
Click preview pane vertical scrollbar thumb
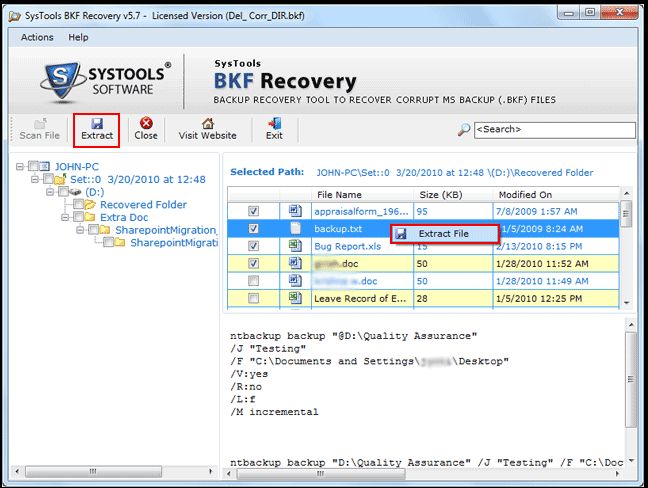point(631,379)
